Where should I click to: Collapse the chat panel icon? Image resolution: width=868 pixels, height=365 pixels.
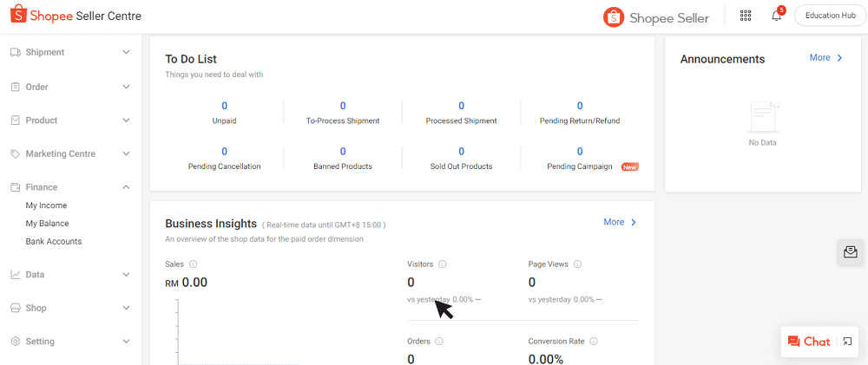click(848, 342)
